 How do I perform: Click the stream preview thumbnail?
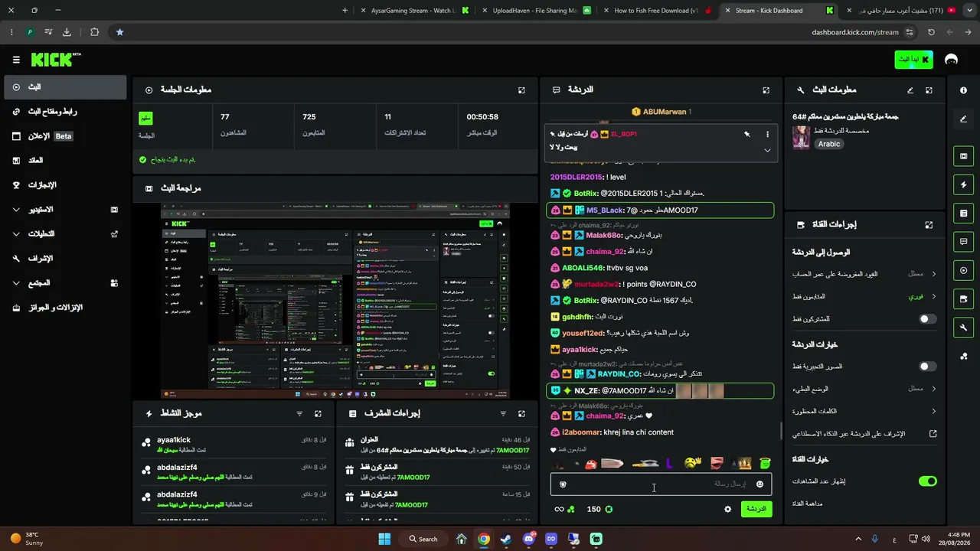click(335, 301)
